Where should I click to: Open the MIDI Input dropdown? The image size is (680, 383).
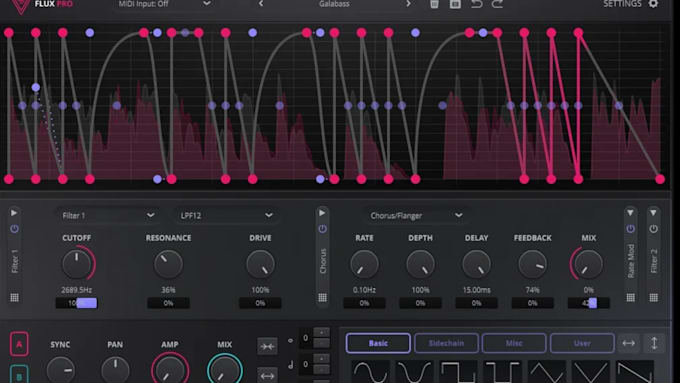pos(165,4)
